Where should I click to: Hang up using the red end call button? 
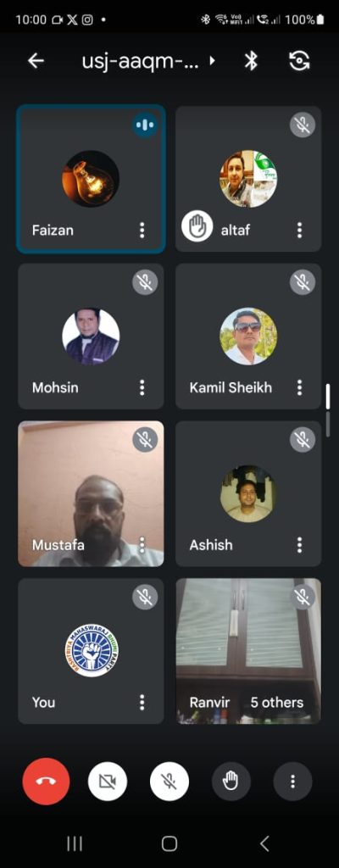46,781
